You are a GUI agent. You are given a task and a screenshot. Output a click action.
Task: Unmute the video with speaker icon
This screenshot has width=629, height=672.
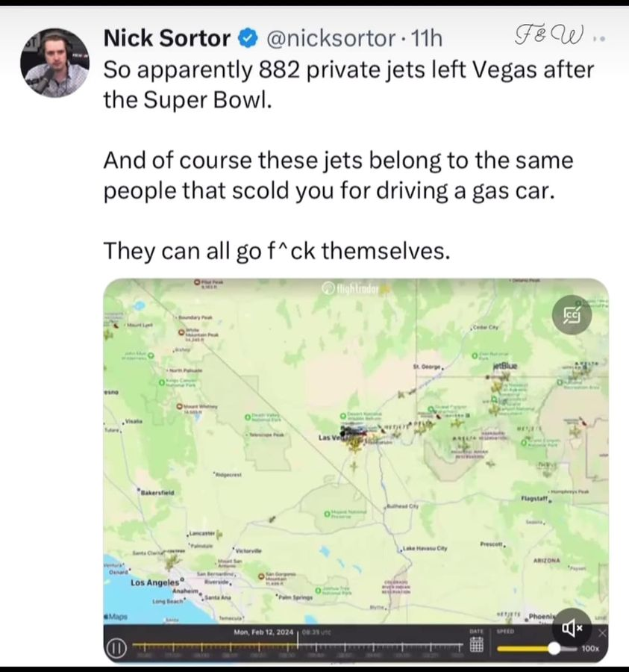[572, 628]
